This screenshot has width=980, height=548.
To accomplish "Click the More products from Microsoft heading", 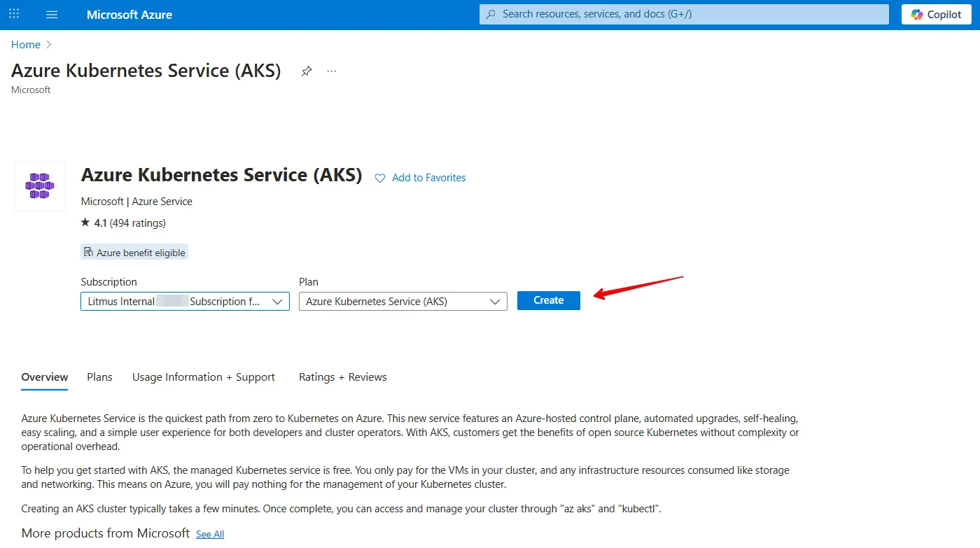I will (x=106, y=533).
